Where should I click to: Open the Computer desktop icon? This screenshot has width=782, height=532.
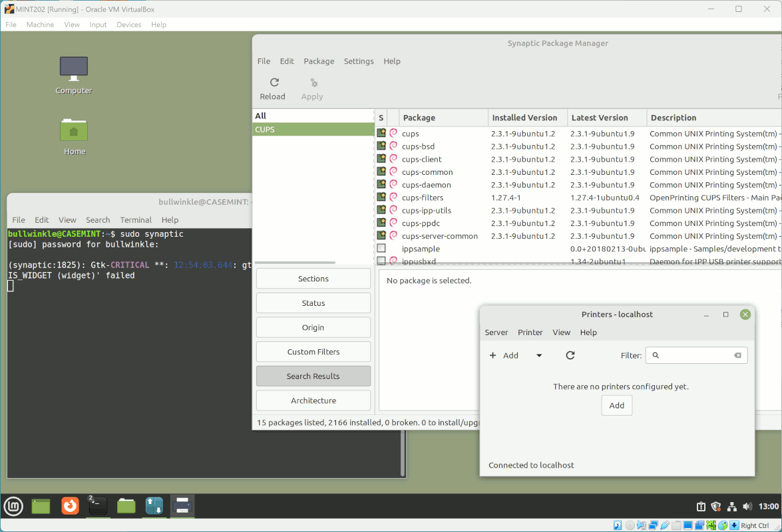click(x=74, y=68)
